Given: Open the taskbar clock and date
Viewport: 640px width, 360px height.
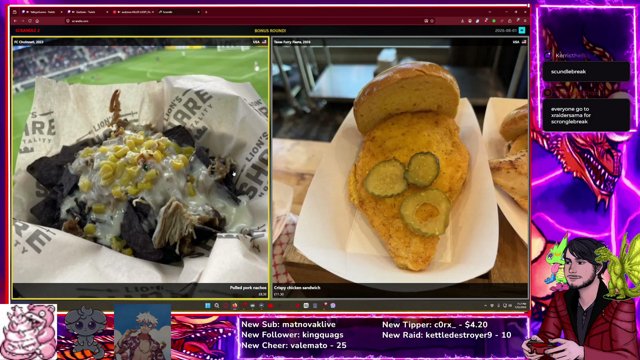Looking at the screenshot, I should (x=521, y=305).
